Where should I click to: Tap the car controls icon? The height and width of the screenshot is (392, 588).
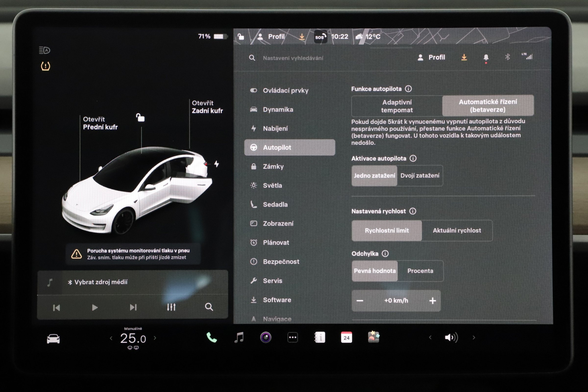tap(53, 338)
